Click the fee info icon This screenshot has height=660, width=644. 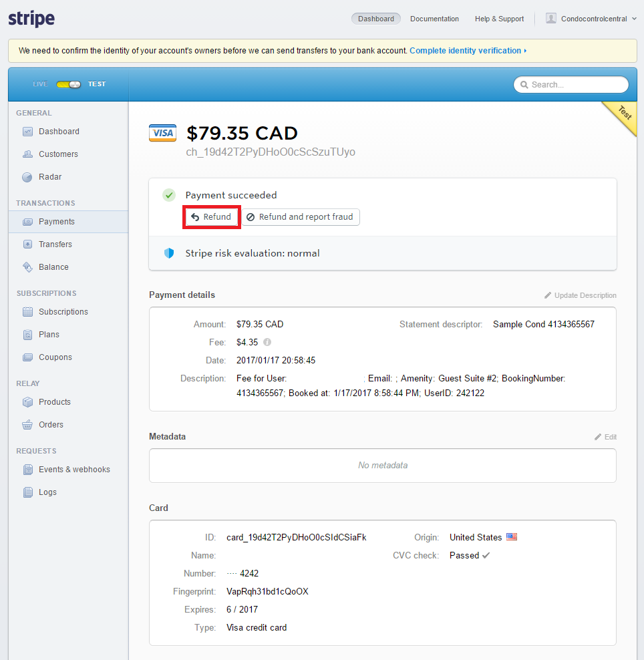click(267, 342)
